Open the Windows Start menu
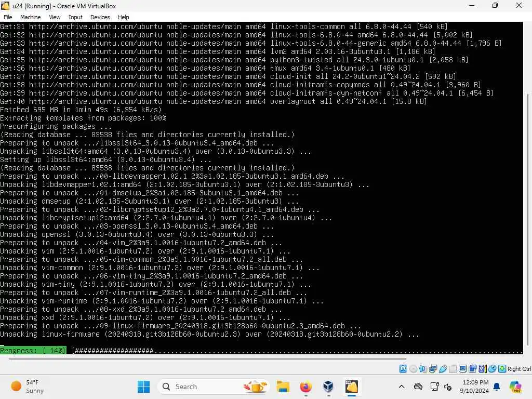This screenshot has width=532, height=399. click(x=143, y=387)
